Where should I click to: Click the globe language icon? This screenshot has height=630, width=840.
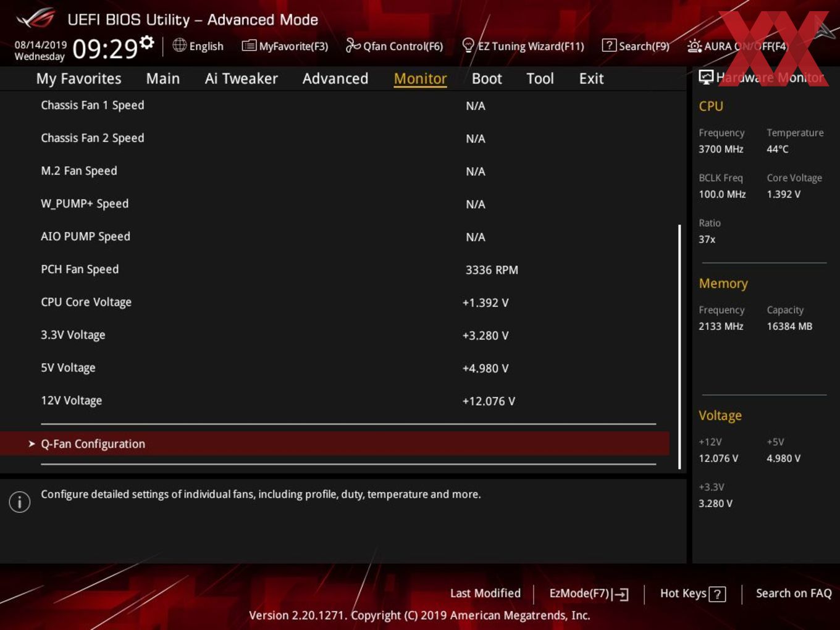tap(179, 45)
